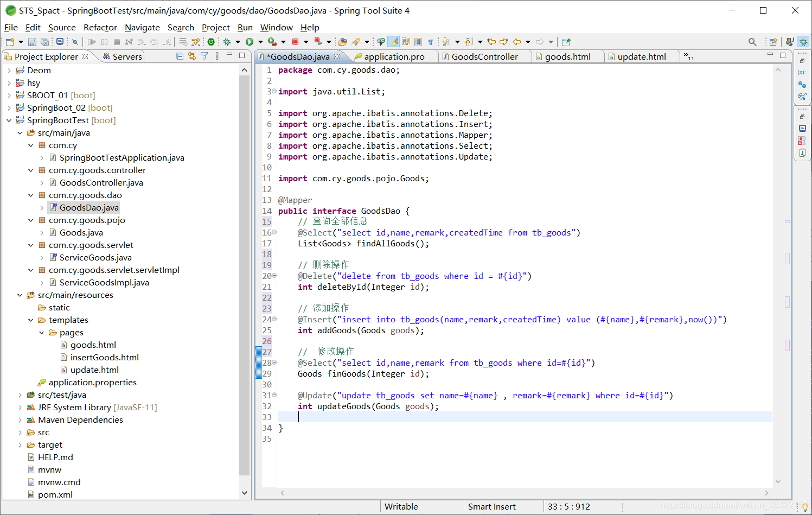Expand JRE System Library node
Screen dimensions: 812x515
coord(20,407)
